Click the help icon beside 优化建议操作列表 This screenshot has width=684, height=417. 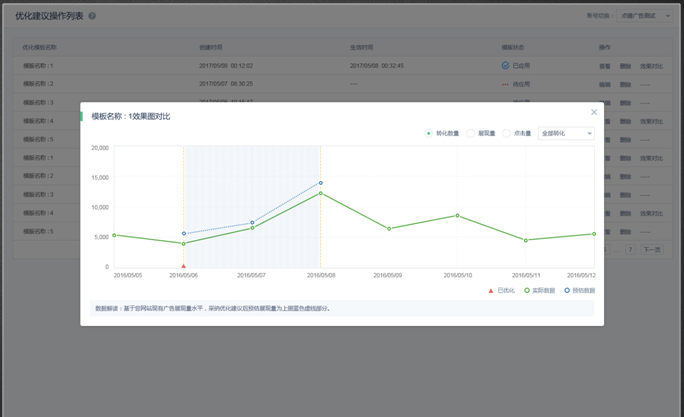[92, 16]
